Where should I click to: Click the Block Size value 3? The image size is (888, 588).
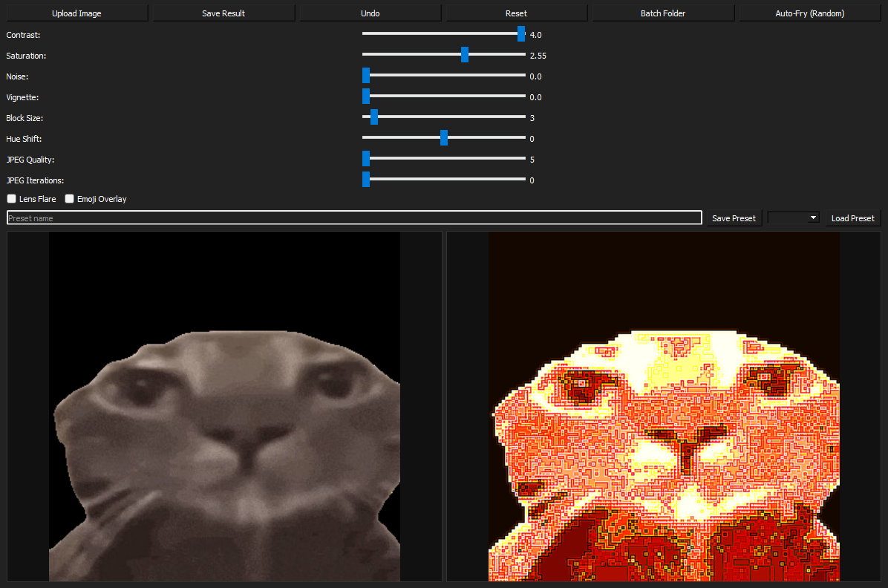coord(532,118)
